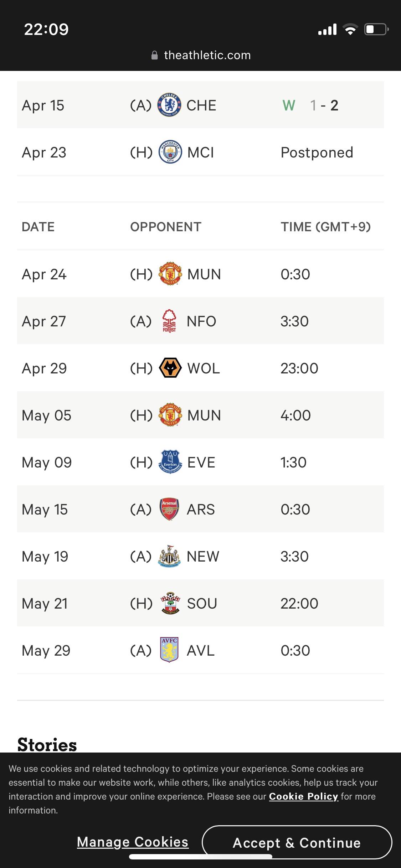
Task: Tap the Newcastle crest icon
Action: 169,556
